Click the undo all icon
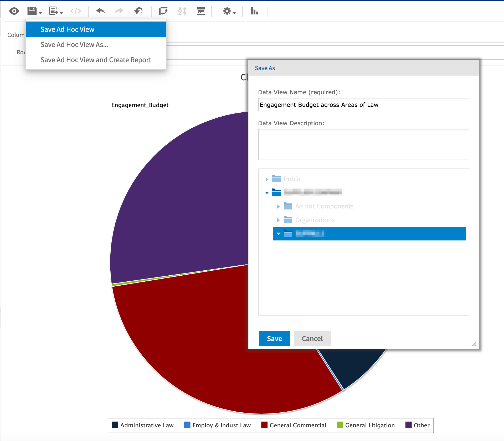The height and width of the screenshot is (441, 504). point(138,11)
